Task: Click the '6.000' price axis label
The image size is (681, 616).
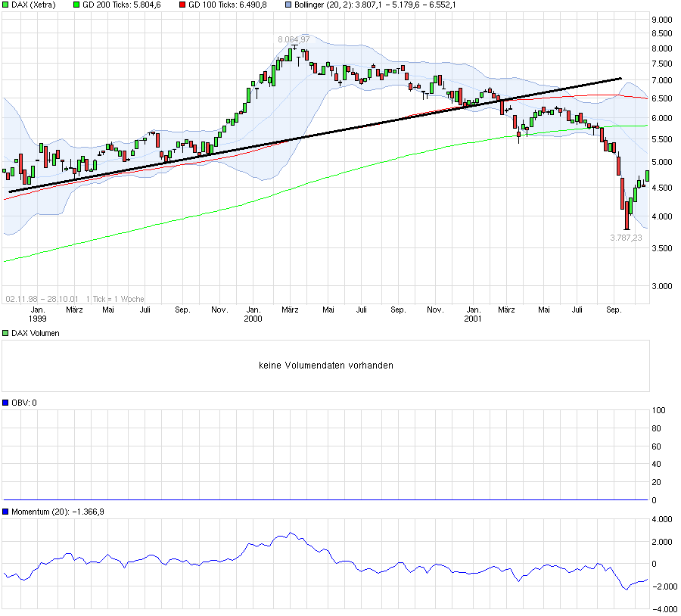Action: (x=662, y=118)
